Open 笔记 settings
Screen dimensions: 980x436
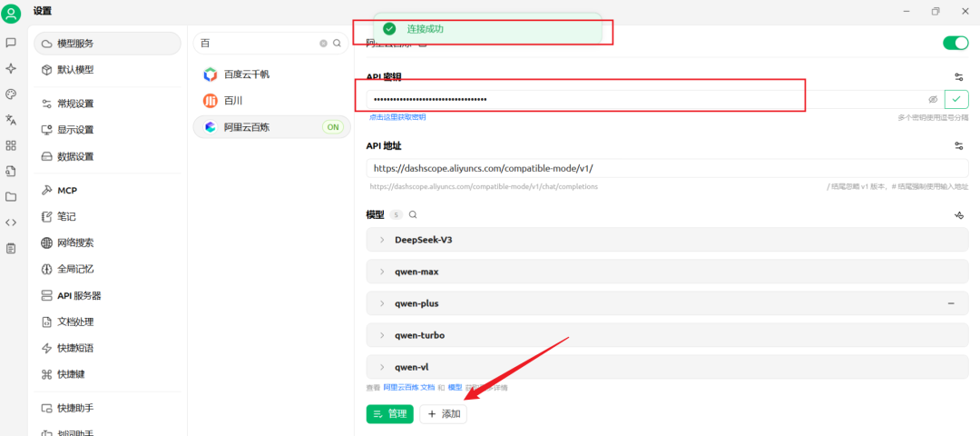pyautogui.click(x=107, y=216)
